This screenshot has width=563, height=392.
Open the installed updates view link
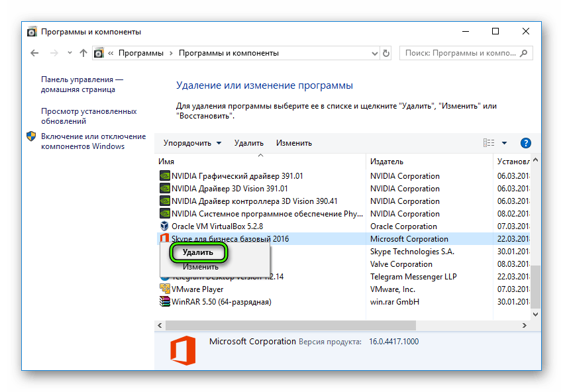pyautogui.click(x=89, y=116)
